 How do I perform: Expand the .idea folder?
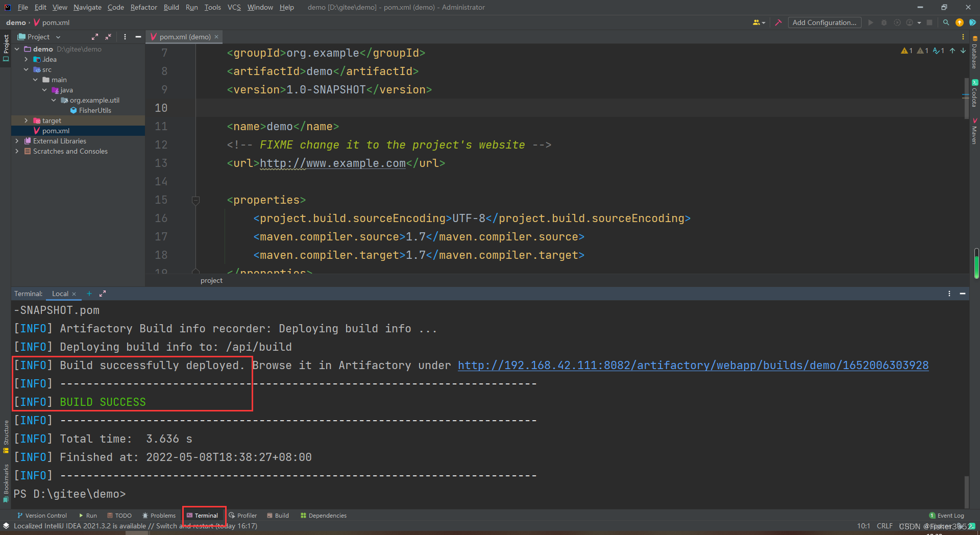26,59
